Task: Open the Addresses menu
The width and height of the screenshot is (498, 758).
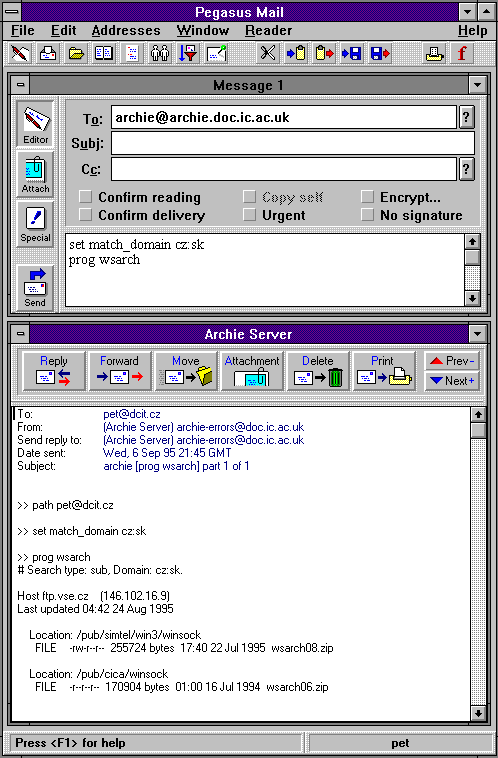Action: tap(126, 30)
